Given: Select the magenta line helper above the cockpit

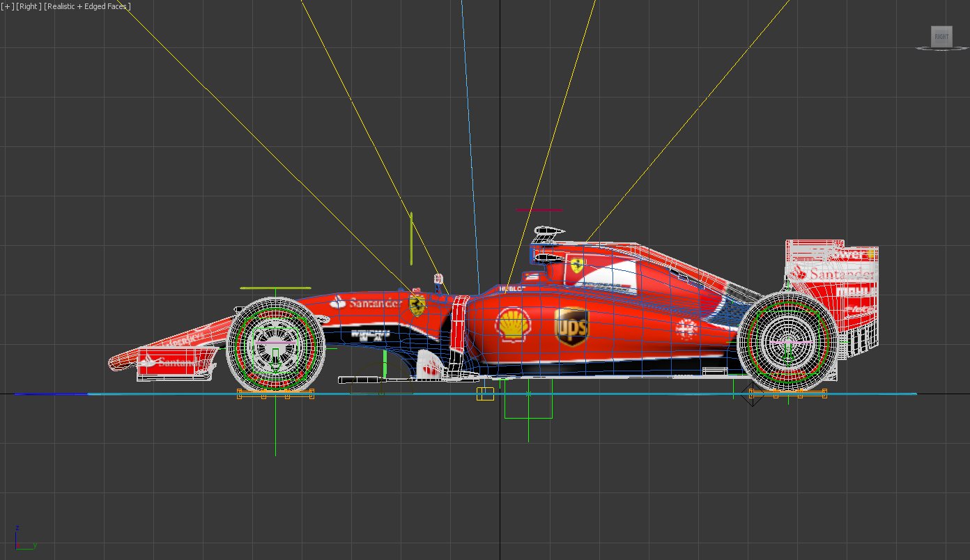Looking at the screenshot, I should 539,209.
